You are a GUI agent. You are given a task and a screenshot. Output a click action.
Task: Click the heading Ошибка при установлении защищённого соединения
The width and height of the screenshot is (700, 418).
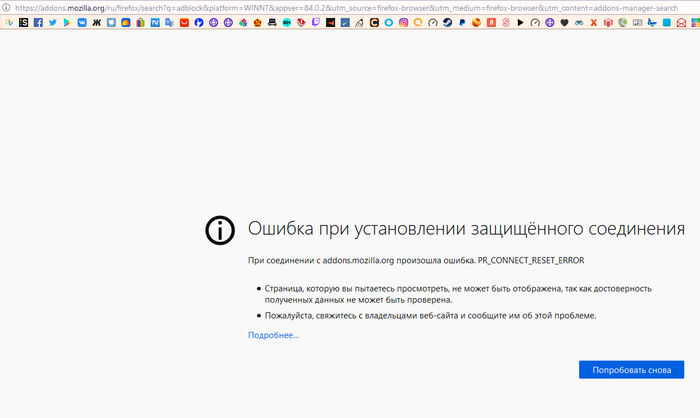point(466,229)
